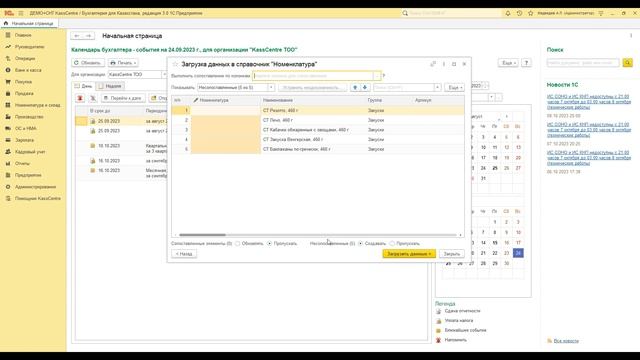The width and height of the screenshot is (640, 360).
Task: Move row down with blue down arrow
Action: click(365, 87)
